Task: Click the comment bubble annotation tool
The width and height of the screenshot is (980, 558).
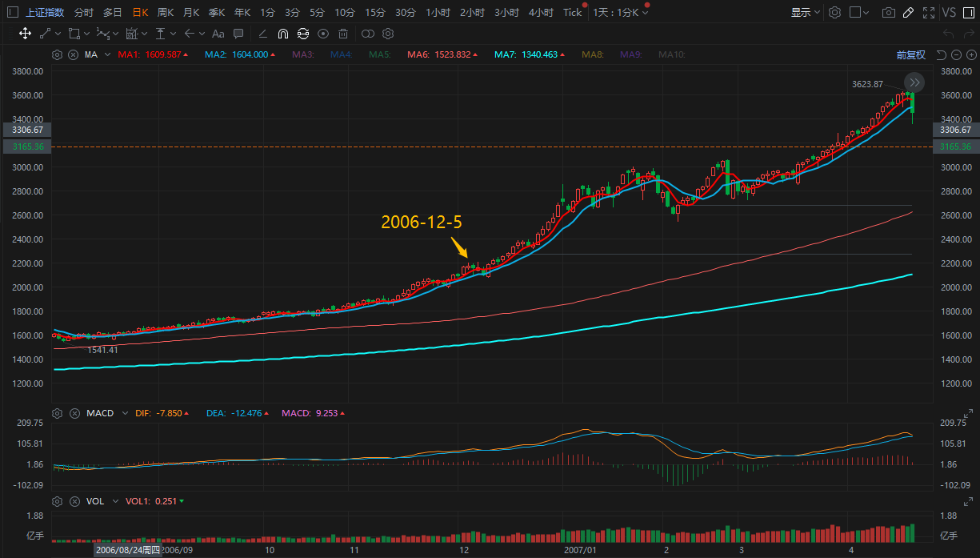Action: pyautogui.click(x=238, y=34)
